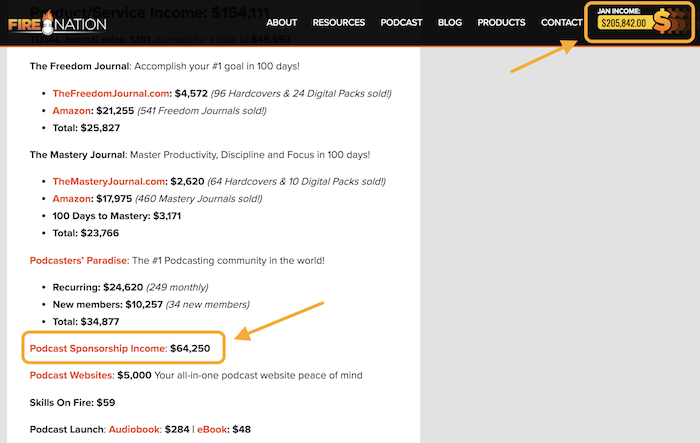700x443 pixels.
Task: Click '(34 new members)' text
Action: click(x=208, y=305)
